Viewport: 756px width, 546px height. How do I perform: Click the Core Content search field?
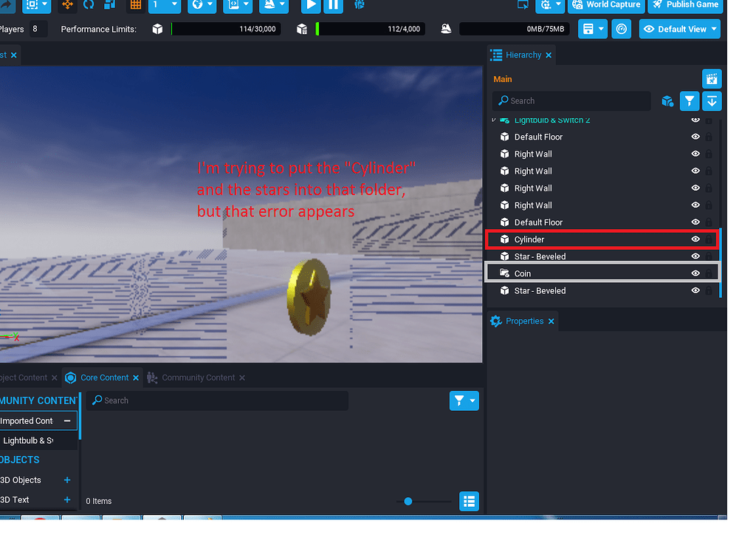(218, 400)
